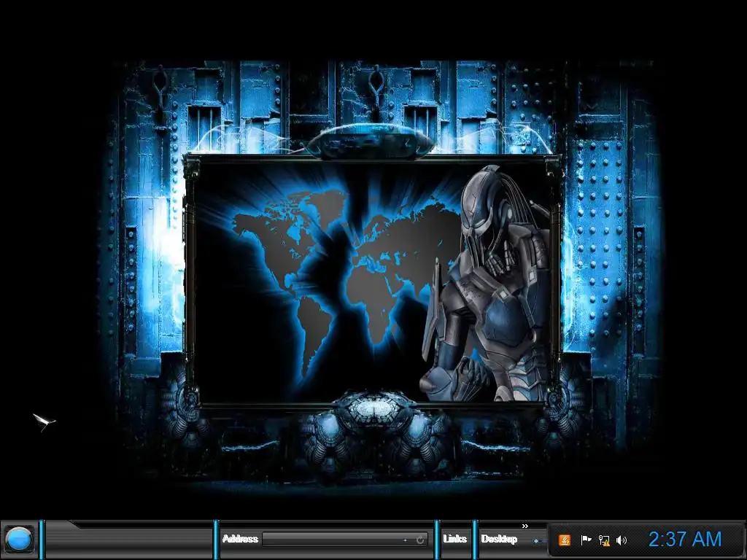747x560 pixels.
Task: Expand the Desktop toolbar double-chevron
Action: 525,526
